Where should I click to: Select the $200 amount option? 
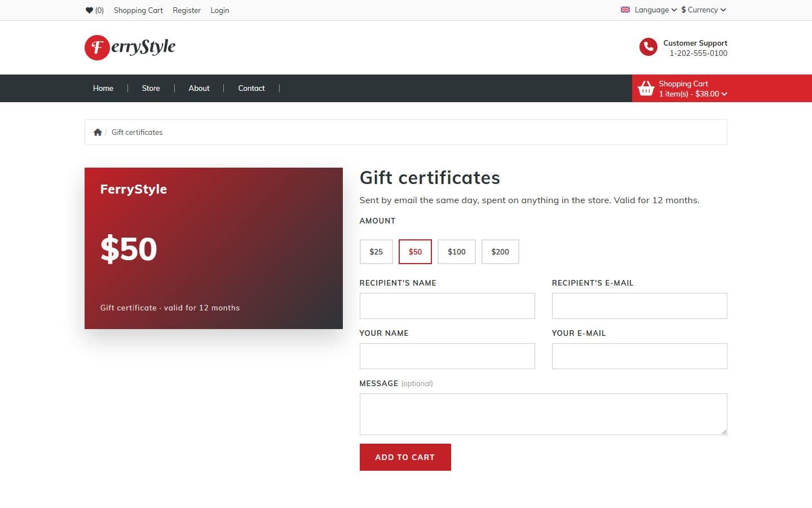(500, 252)
